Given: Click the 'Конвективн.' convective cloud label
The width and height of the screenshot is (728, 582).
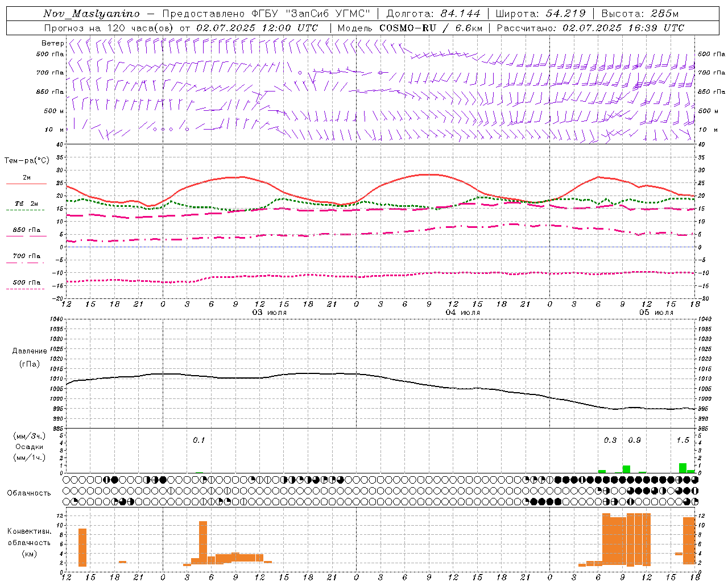Looking at the screenshot, I should click(29, 531).
